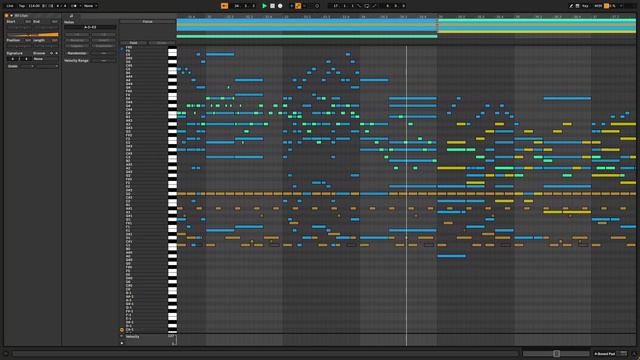640x360 pixels.
Task: Adjust the Velocity Range slider
Action: click(x=104, y=60)
